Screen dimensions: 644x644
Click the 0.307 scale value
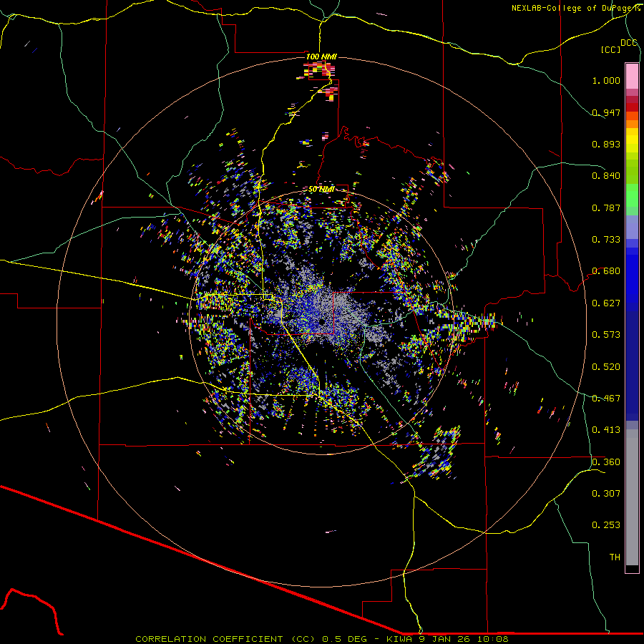click(606, 494)
